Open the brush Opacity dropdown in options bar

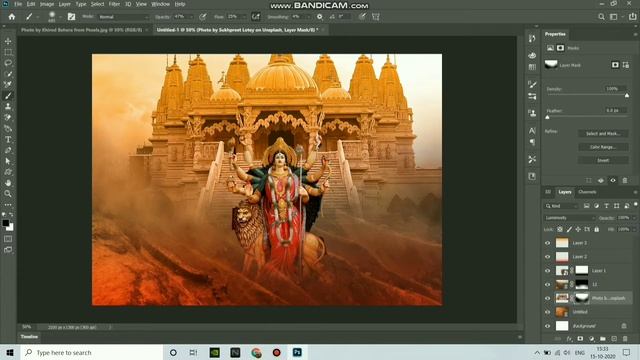click(x=191, y=17)
